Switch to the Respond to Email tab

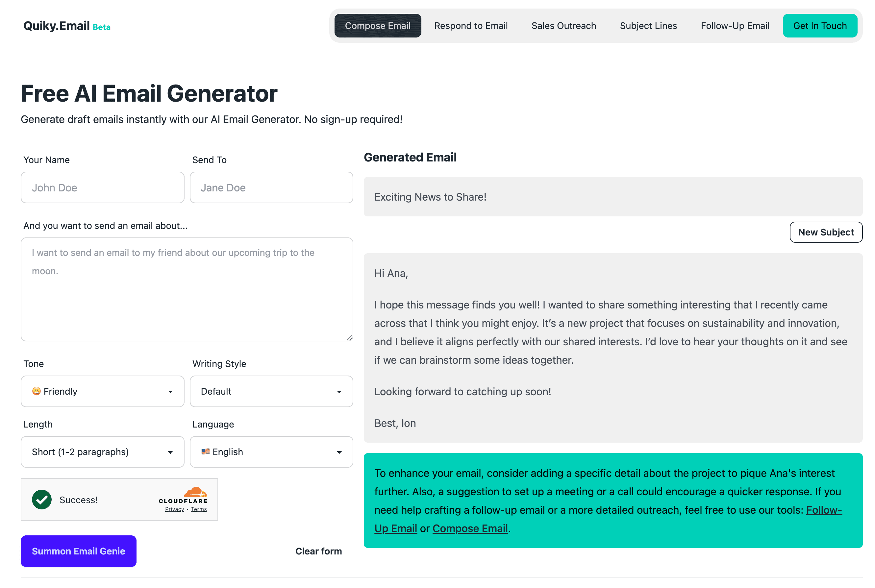point(471,26)
